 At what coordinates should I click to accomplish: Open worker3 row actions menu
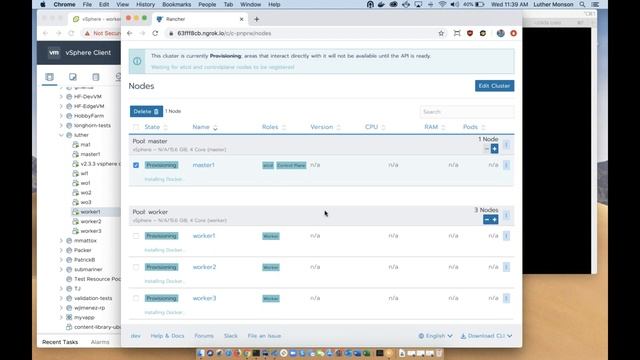[x=506, y=298]
